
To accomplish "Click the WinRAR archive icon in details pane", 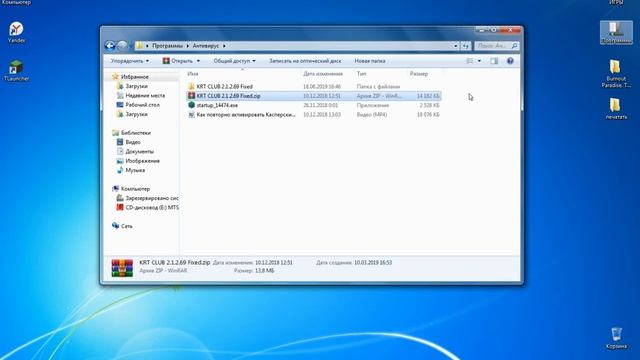I will tap(122, 268).
